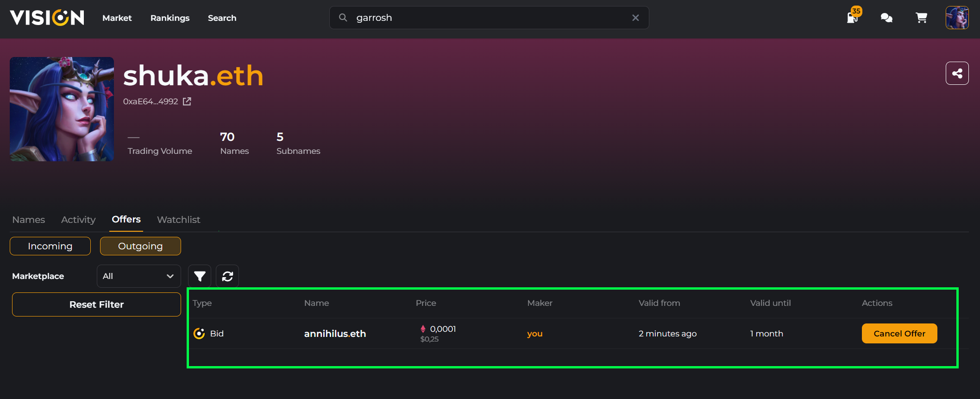This screenshot has height=399, width=980.
Task: Click the '2 minutes ago' cell
Action: coord(667,334)
